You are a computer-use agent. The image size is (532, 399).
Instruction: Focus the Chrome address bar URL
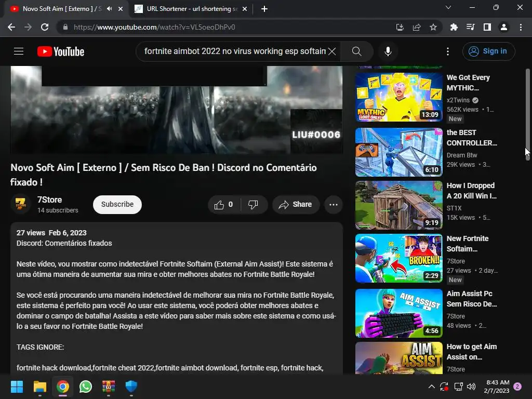154,27
